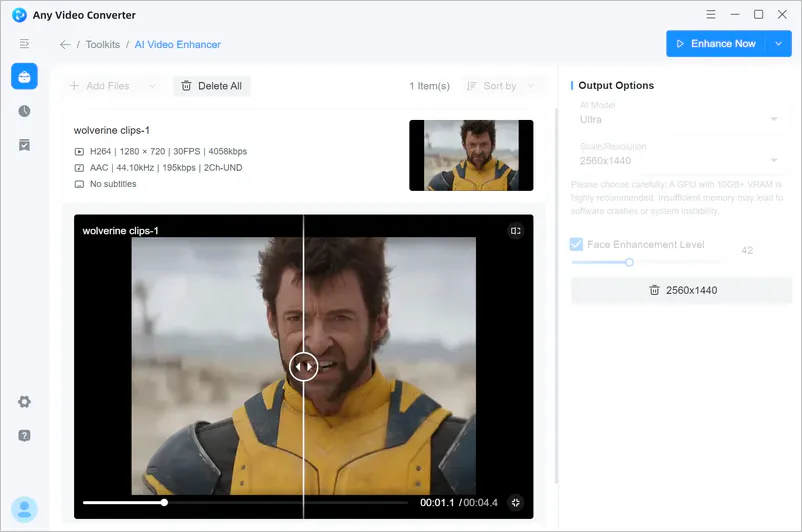Toggle Face Enhancement Level checkbox

[x=576, y=245]
